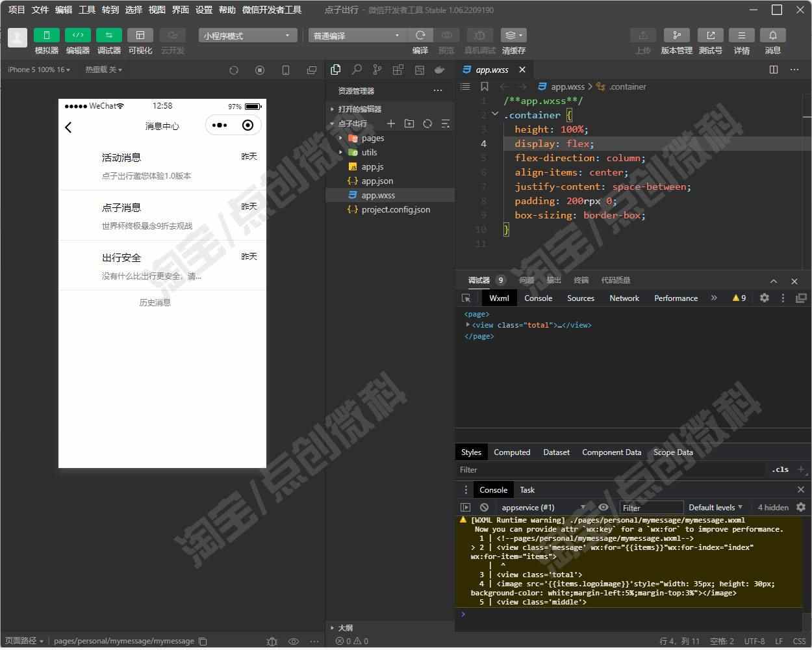Screen dimensions: 812x650
Task: Switch to the Console devtools tab
Action: pos(539,298)
